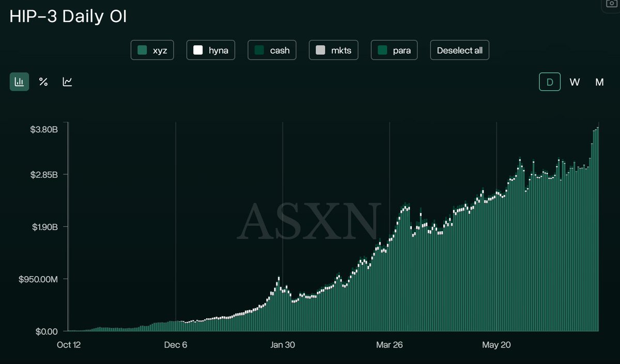Switch to line chart view
Viewport: 620px width, 364px height.
click(67, 82)
